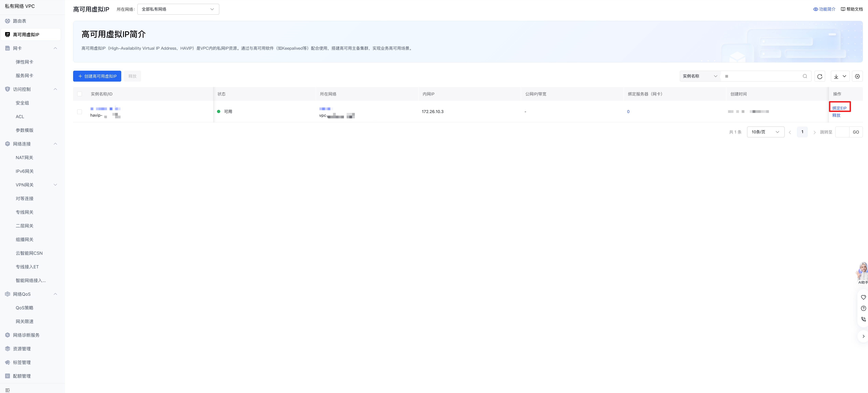Image resolution: width=868 pixels, height=393 pixels.
Task: Collapse the 网络连接 section chevron
Action: tap(55, 144)
